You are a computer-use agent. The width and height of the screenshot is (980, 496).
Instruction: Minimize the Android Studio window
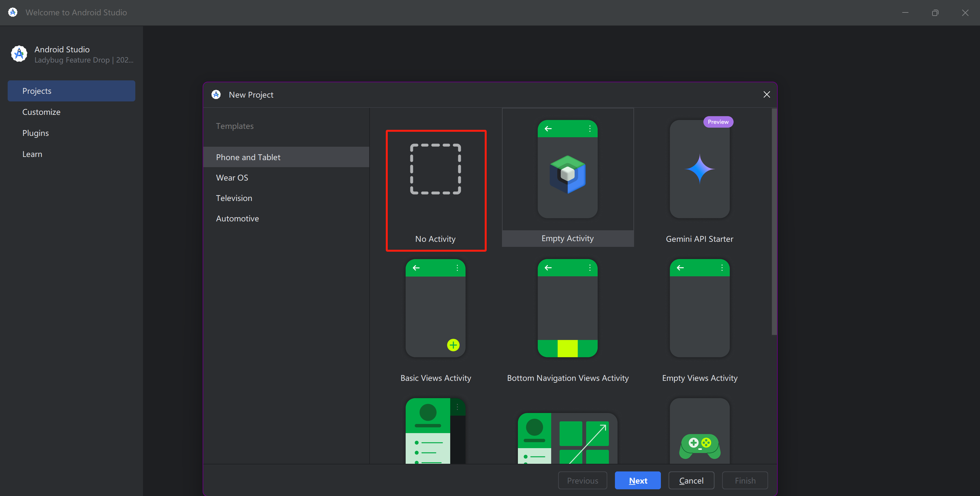pos(905,12)
